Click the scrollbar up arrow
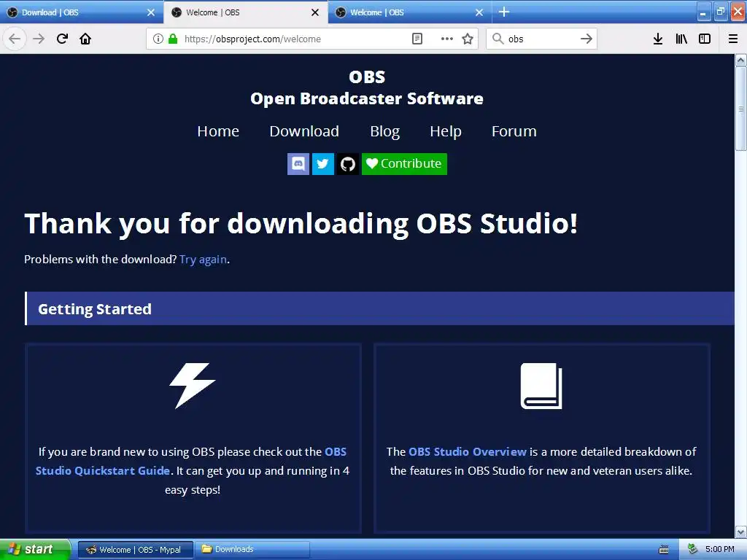 tap(740, 60)
